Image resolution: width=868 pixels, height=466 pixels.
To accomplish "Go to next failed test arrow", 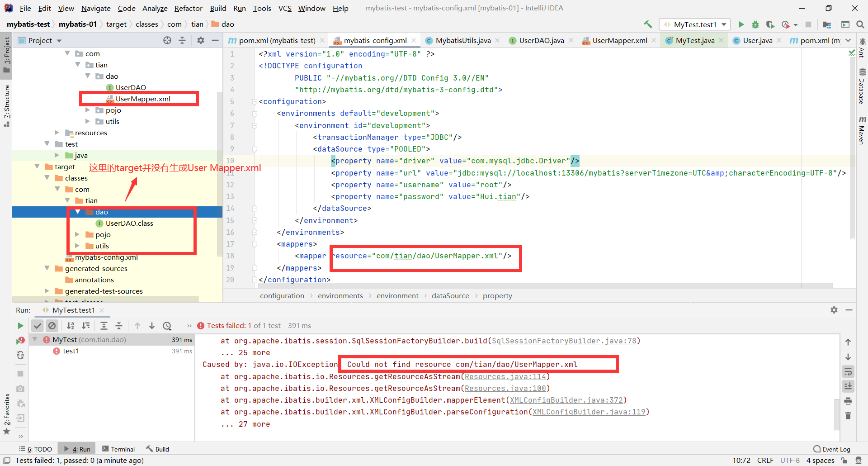I will 152,326.
